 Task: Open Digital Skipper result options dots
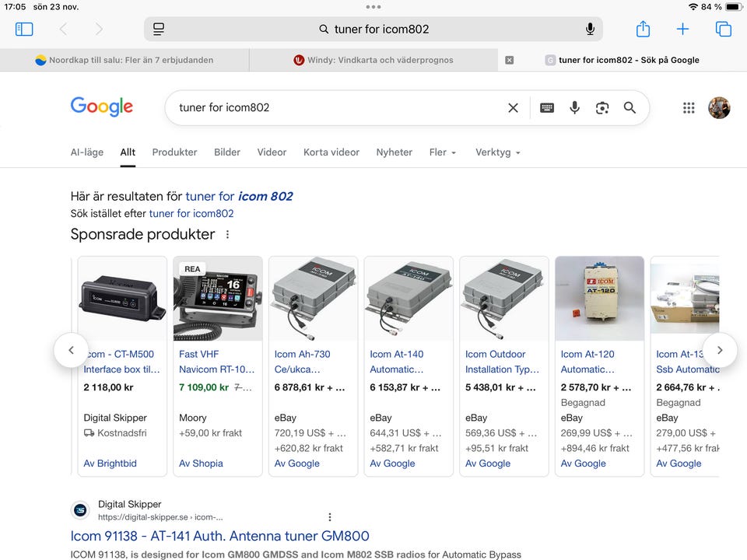[x=330, y=516]
